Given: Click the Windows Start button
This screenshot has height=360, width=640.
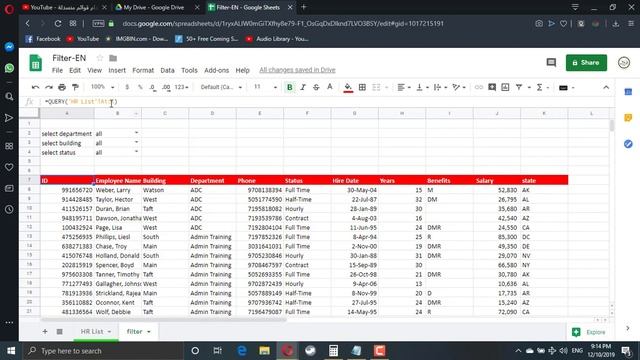Looking at the screenshot, I should (11, 351).
